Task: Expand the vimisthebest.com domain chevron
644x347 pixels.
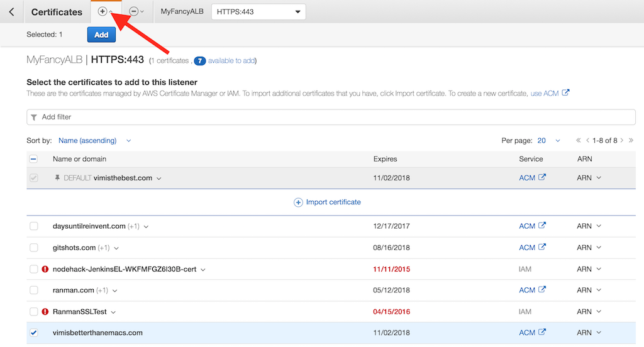Action: click(x=159, y=179)
